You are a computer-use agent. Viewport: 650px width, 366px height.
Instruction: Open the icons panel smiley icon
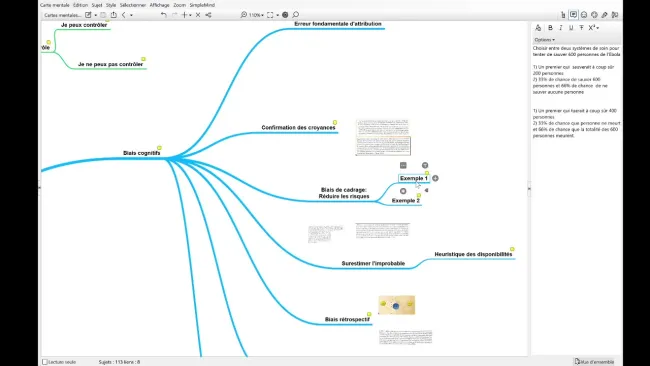584,15
